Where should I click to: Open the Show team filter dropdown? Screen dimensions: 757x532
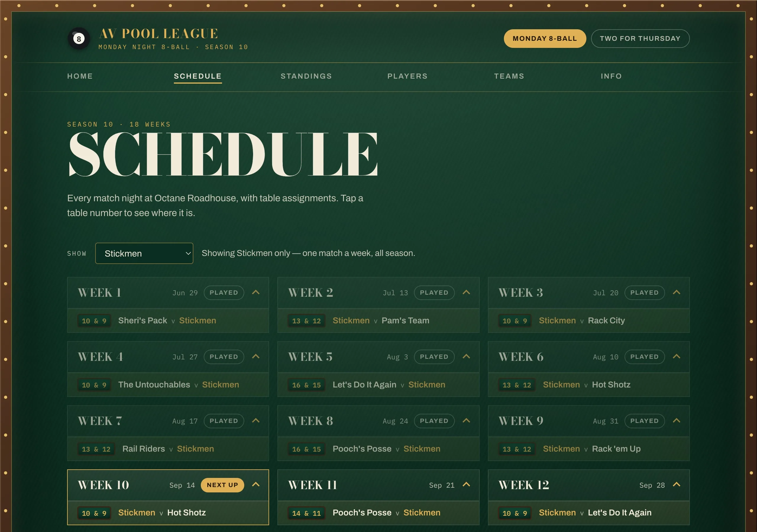pyautogui.click(x=144, y=253)
